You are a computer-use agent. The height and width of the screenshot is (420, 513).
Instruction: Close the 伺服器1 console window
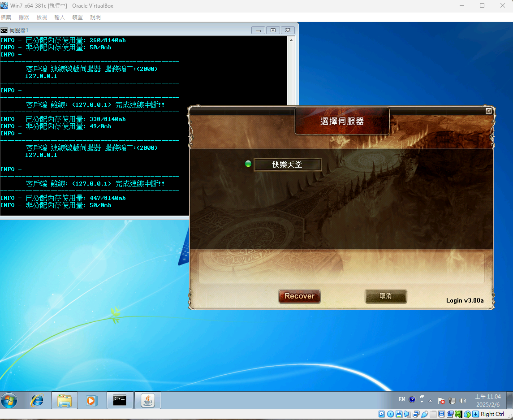(288, 30)
